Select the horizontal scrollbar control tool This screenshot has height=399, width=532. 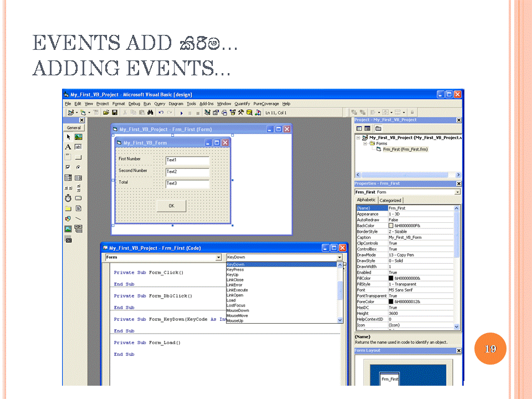68,188
